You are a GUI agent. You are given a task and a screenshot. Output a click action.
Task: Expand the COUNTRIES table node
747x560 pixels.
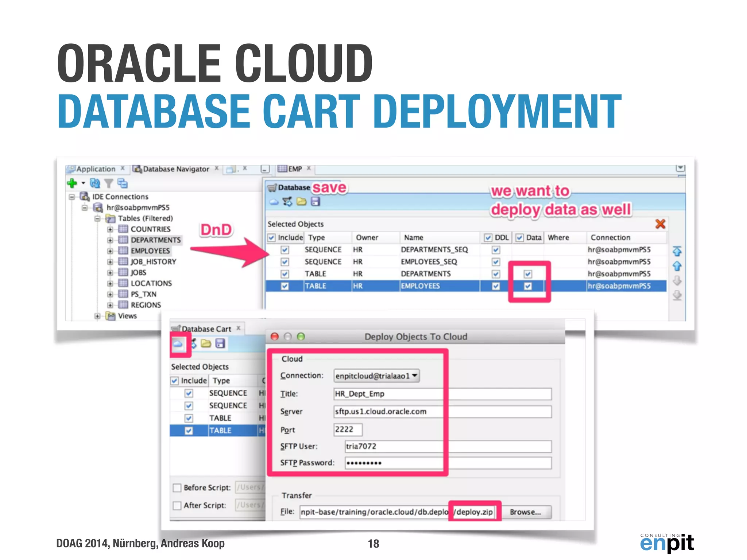(x=110, y=229)
